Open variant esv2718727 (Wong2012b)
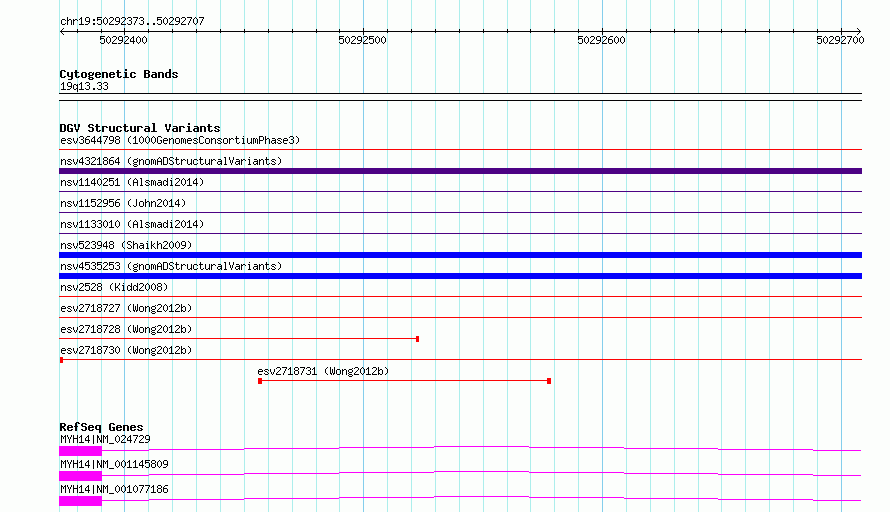Image resolution: width=890 pixels, height=512 pixels. [126, 308]
